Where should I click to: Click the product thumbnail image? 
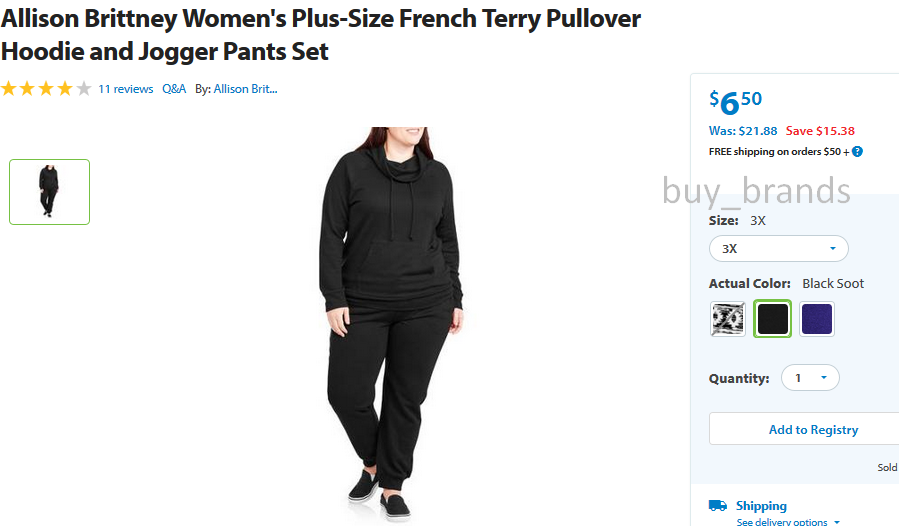(49, 192)
